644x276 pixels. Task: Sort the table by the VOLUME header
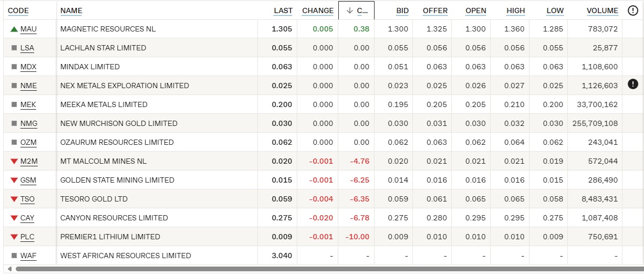602,10
